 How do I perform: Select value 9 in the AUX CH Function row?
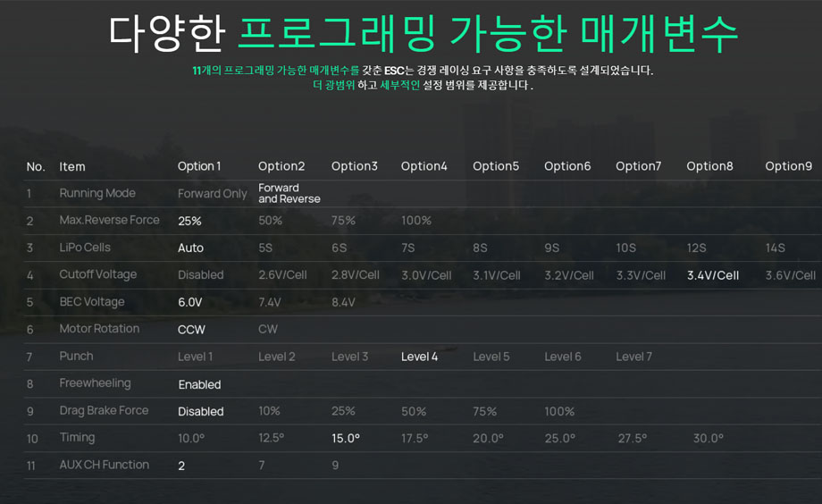coord(335,466)
